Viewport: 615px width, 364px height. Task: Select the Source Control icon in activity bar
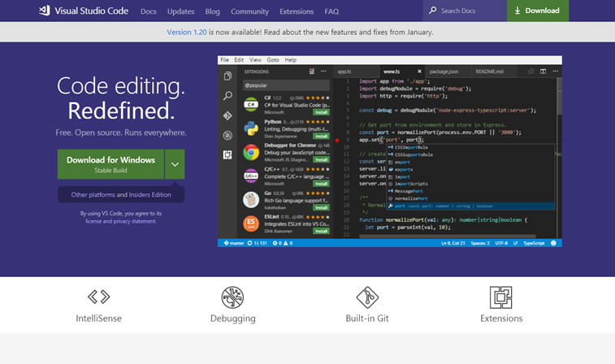click(227, 115)
